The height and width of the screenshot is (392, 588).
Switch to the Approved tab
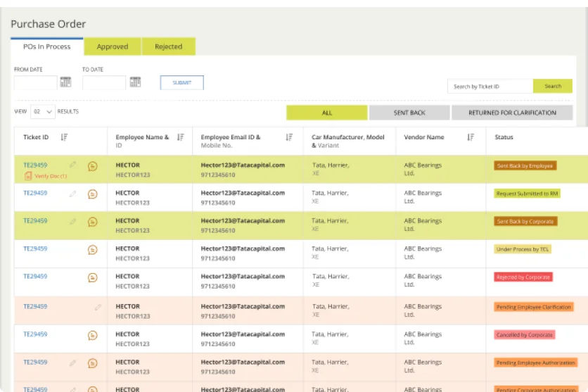(x=113, y=47)
